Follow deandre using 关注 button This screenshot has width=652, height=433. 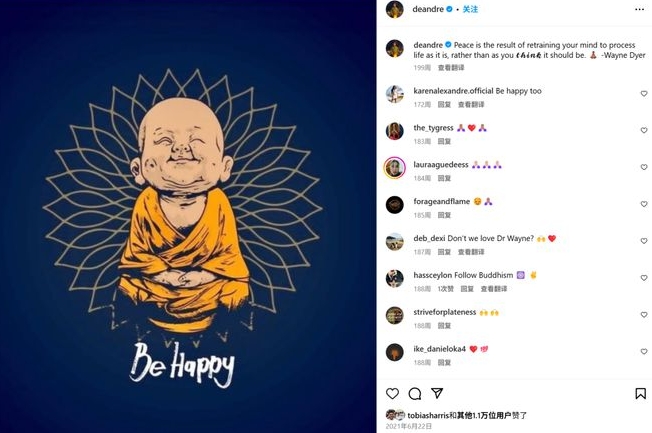(470, 9)
